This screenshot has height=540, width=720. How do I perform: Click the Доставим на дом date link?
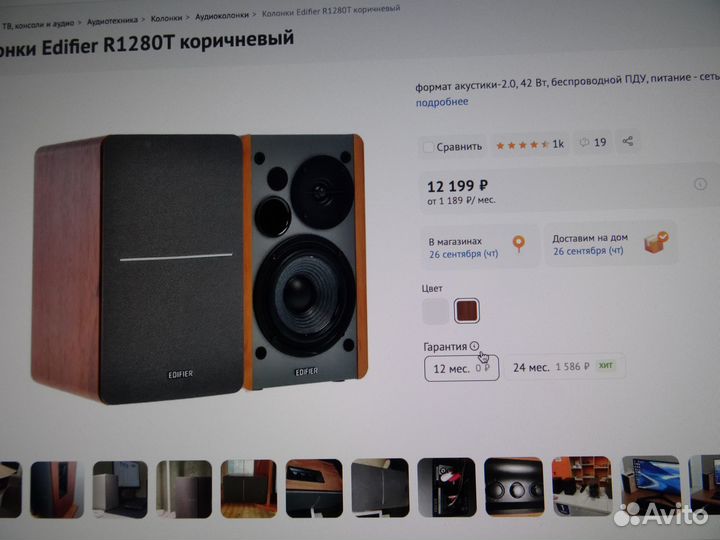pyautogui.click(x=588, y=251)
